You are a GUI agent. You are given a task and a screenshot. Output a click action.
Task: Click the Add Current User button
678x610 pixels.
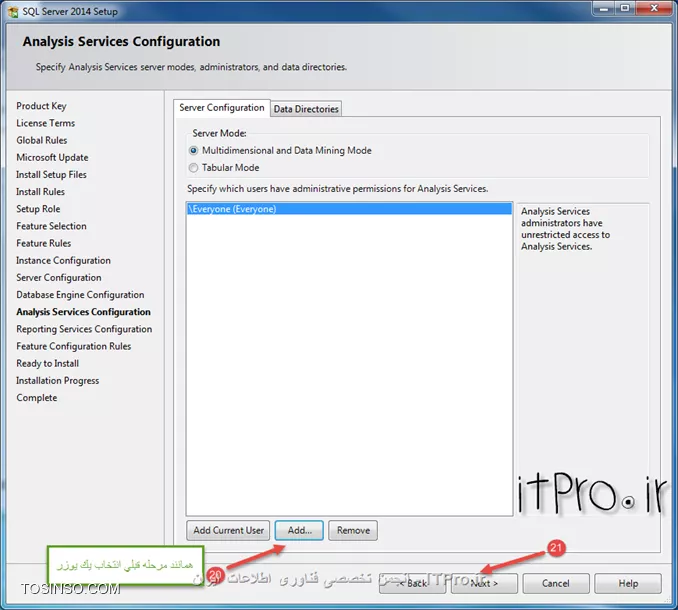coord(228,530)
